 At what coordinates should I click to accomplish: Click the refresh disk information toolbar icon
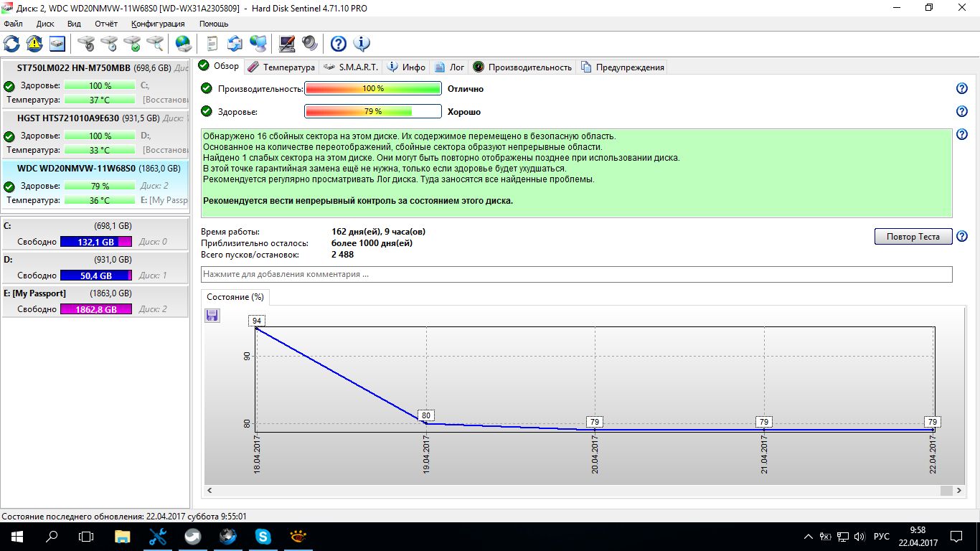click(x=11, y=44)
